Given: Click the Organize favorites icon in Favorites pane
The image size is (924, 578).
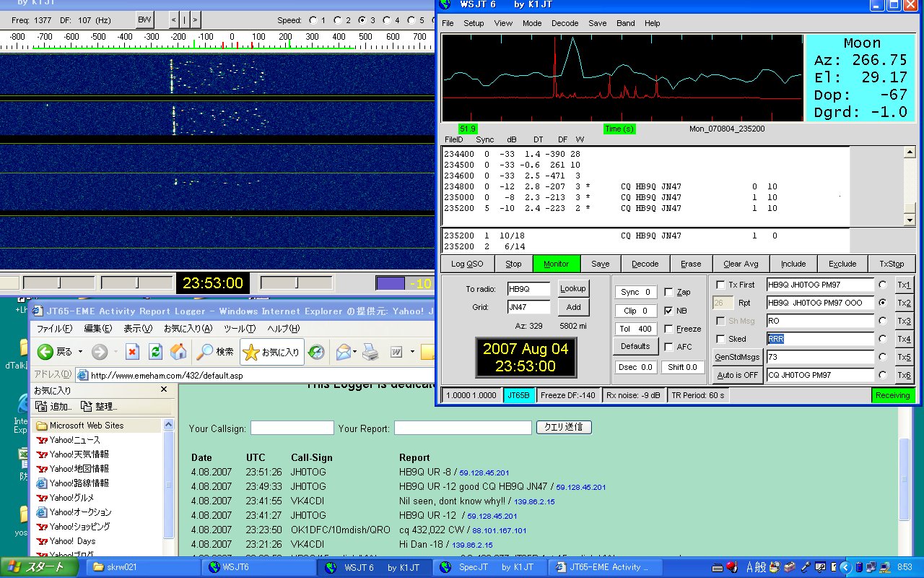Looking at the screenshot, I should (87, 407).
